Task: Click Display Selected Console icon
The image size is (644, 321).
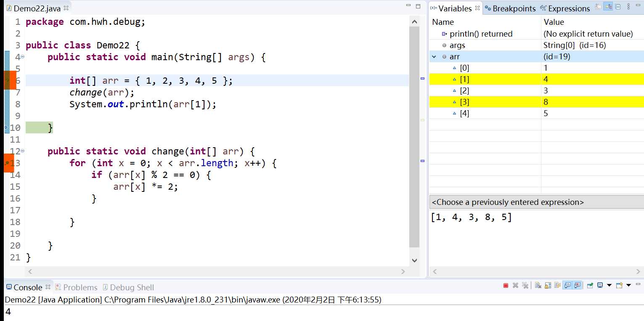Action: pos(600,286)
